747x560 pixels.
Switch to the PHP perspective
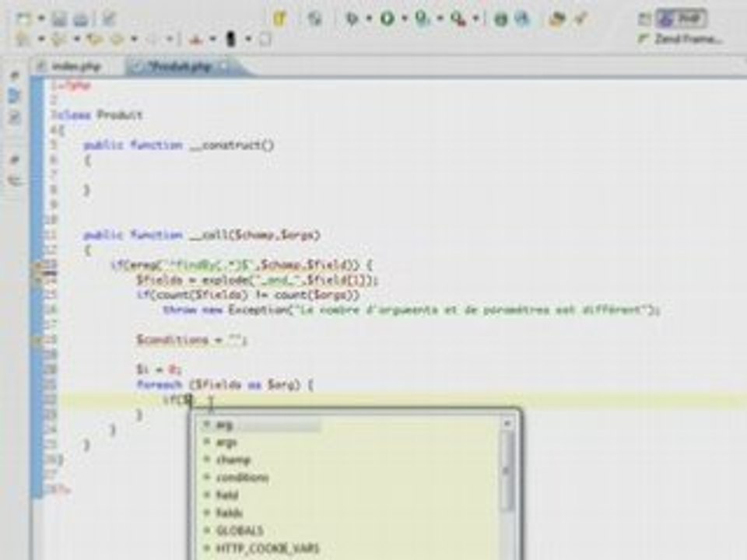[x=681, y=19]
